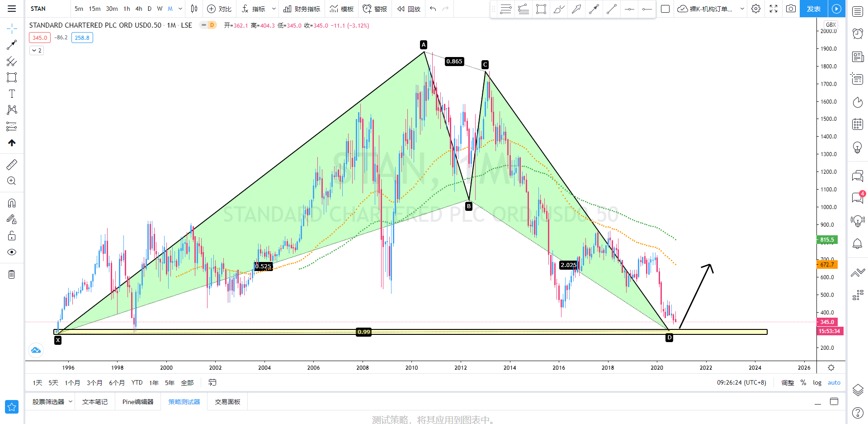Open the private chat with 4 unread

point(858,198)
